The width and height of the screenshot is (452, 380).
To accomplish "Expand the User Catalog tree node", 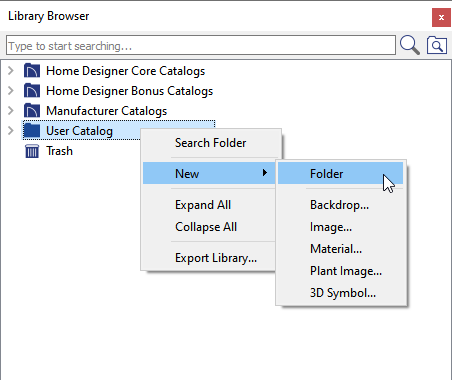I will coord(11,131).
